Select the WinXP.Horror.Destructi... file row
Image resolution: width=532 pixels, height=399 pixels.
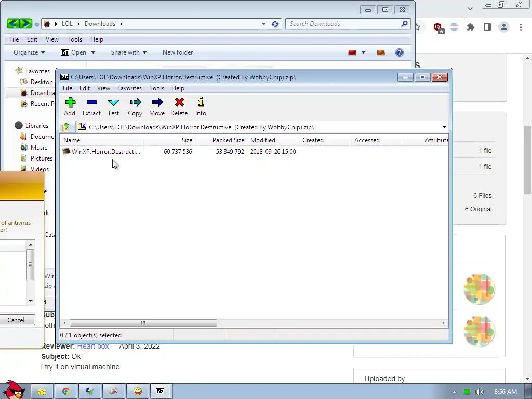pos(179,152)
